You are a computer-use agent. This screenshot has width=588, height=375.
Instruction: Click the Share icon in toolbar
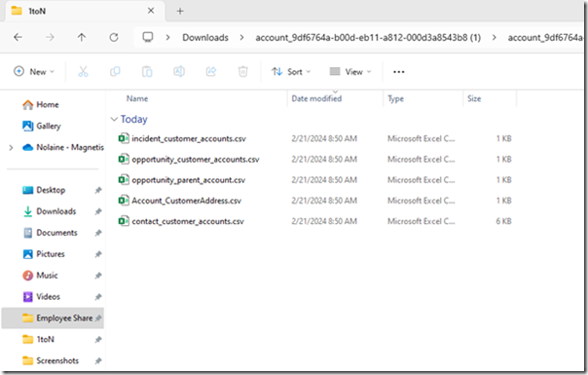(211, 71)
